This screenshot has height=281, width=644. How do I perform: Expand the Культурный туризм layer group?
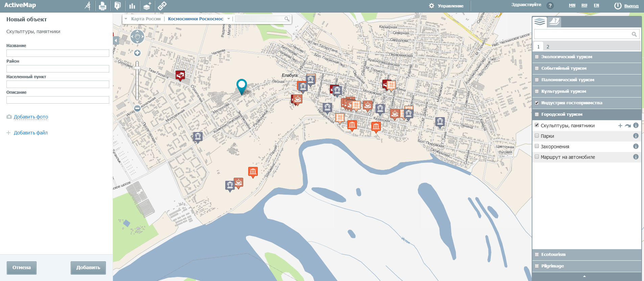(563, 91)
